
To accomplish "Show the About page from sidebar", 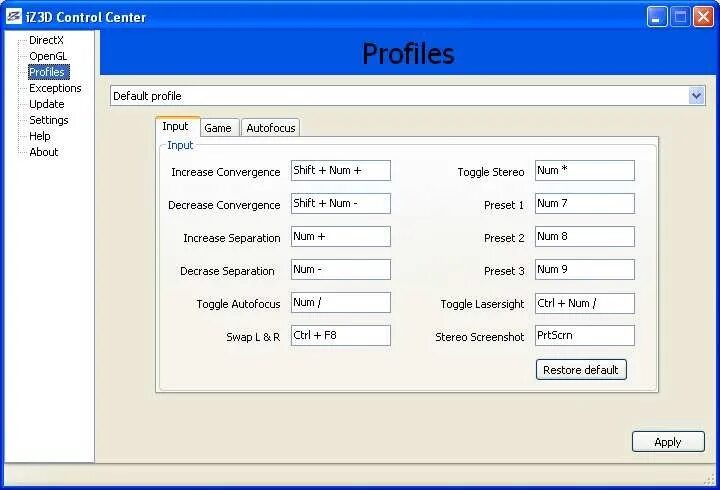I will pos(44,152).
